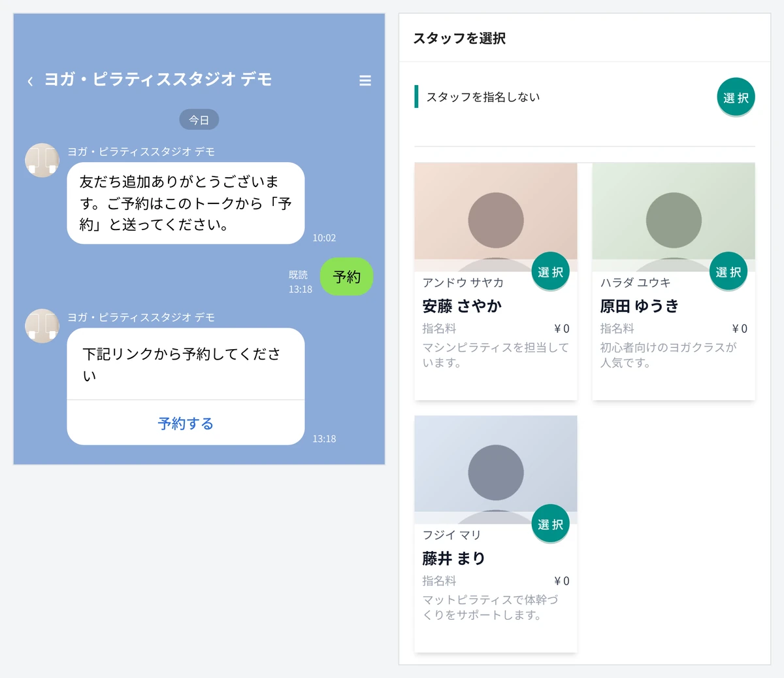Click the chat title ヨガ・ピラティススタジオ デモ
Screen dimensions: 784x678
pos(157,79)
